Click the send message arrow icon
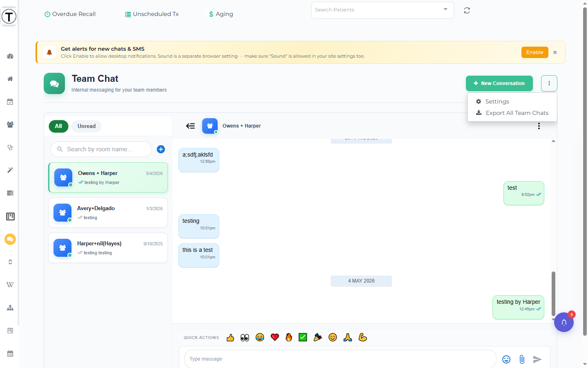The height and width of the screenshot is (368, 588). point(537,359)
